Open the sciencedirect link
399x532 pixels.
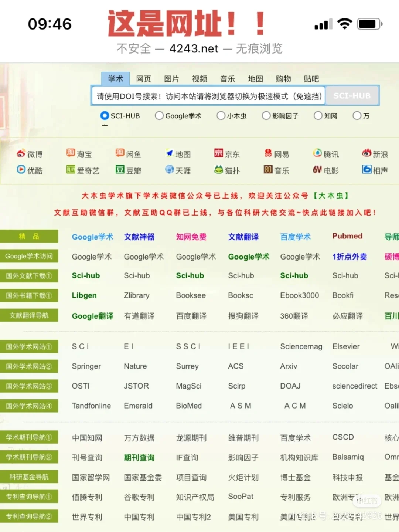tap(355, 386)
